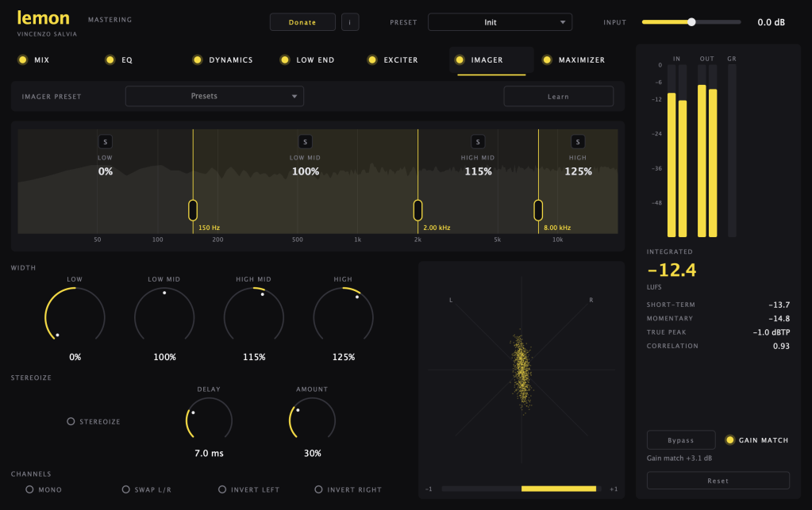Click the INPUT gain slider handle
Viewport: 812px width, 510px height.
(691, 22)
